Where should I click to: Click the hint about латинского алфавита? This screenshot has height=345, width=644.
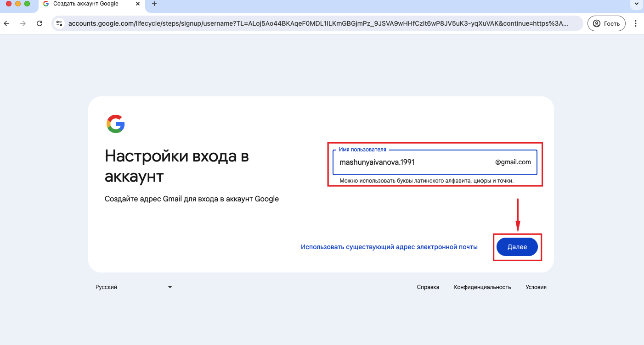coord(426,181)
